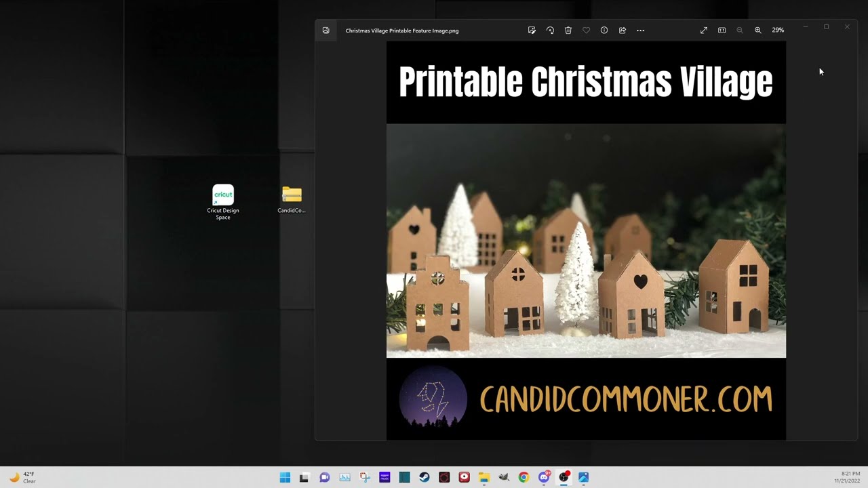Screen dimensions: 868x488
Task: Open Amazon Music from the taskbar
Action: (384, 477)
